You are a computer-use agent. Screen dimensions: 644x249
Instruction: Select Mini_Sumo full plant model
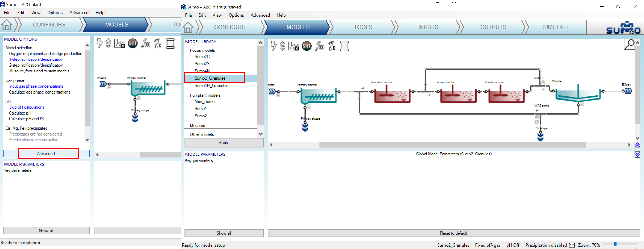coord(204,101)
